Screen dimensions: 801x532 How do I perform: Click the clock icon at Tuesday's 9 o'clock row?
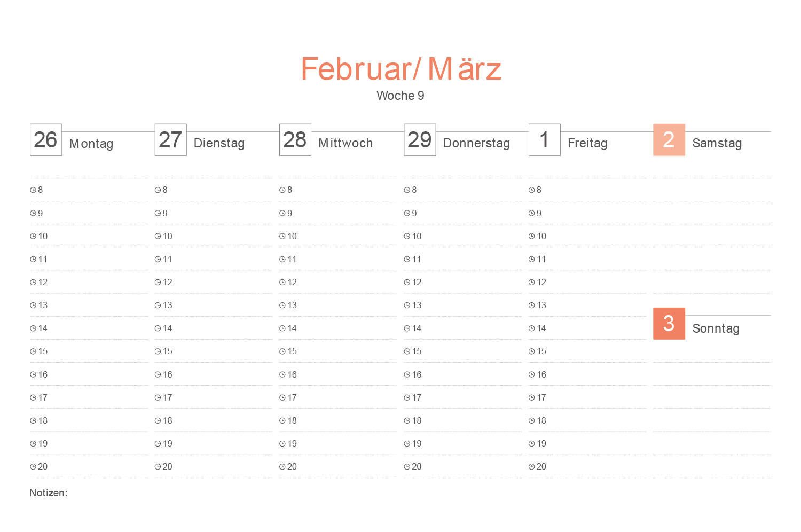[x=158, y=214]
